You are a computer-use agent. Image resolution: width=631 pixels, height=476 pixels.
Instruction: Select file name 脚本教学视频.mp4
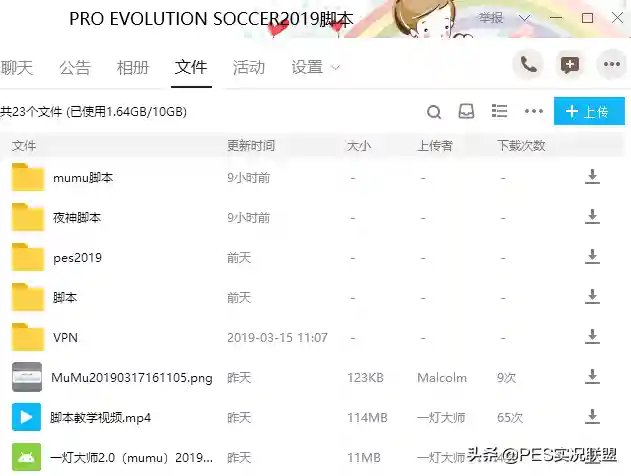coord(100,418)
